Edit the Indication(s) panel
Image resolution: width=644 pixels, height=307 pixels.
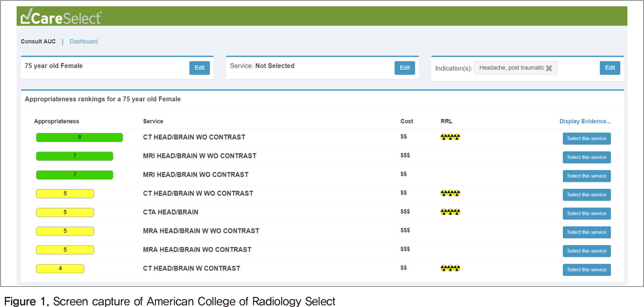[610, 68]
